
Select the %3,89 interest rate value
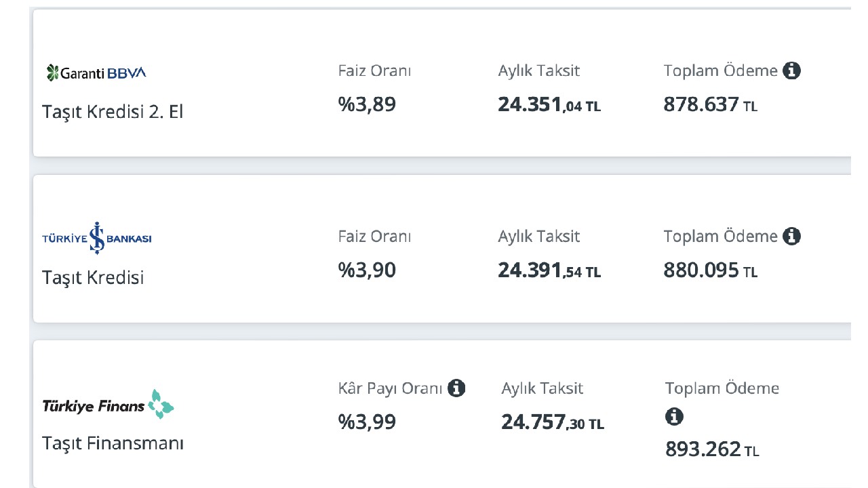coord(367,104)
